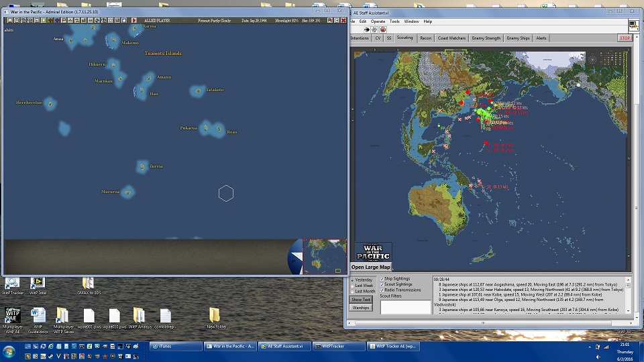Click the Run Continuously icon in Staff Assistant

[x=374, y=29]
